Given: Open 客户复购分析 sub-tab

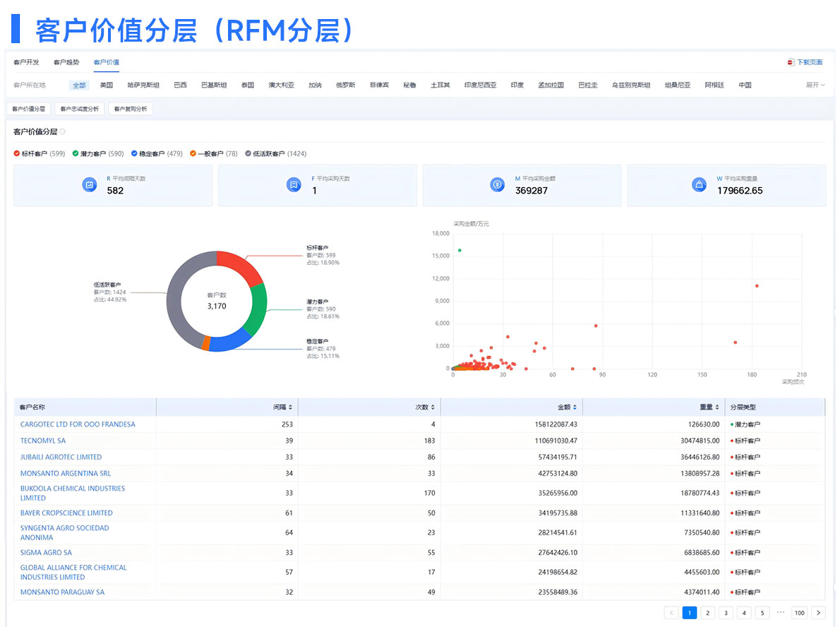Looking at the screenshot, I should (x=131, y=109).
